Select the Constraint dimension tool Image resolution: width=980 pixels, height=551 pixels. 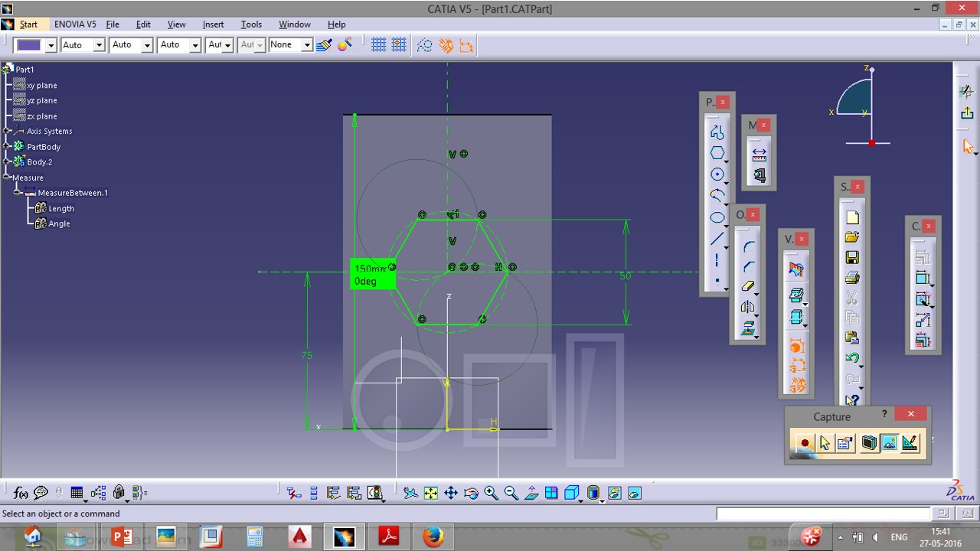click(923, 279)
